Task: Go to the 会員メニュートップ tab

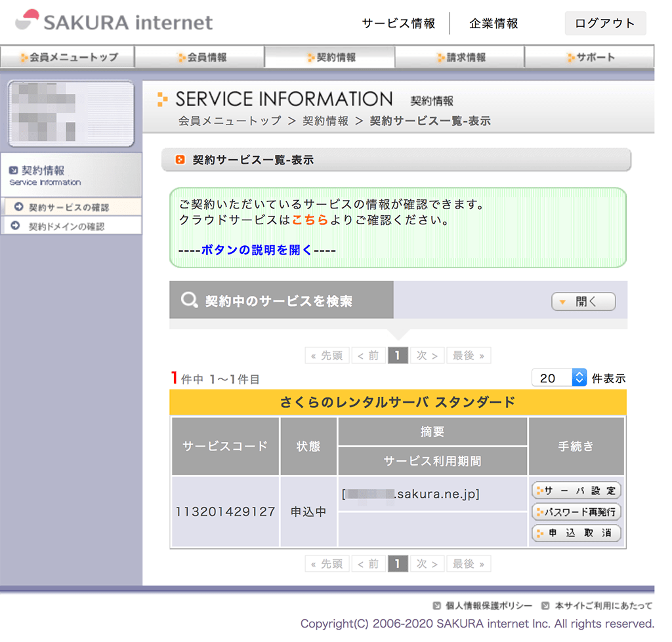Action: click(68, 57)
